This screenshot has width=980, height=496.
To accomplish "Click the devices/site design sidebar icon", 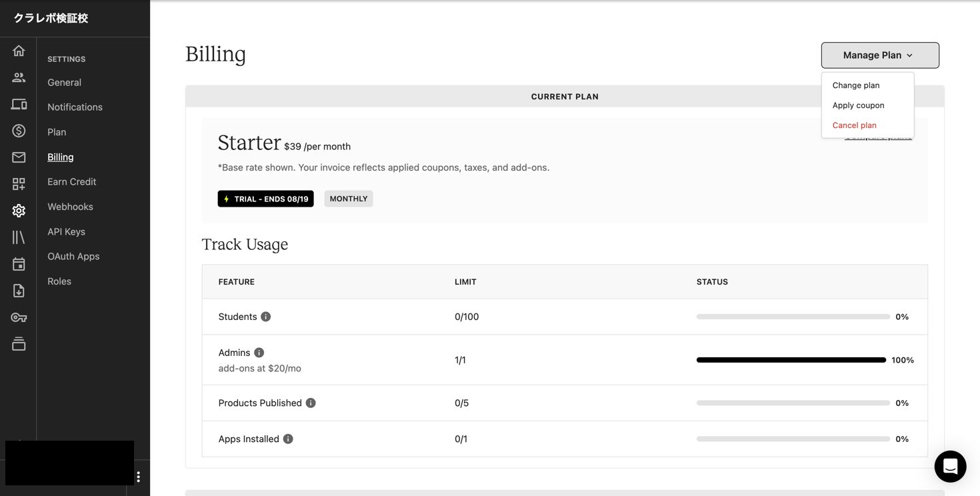I will 19,104.
